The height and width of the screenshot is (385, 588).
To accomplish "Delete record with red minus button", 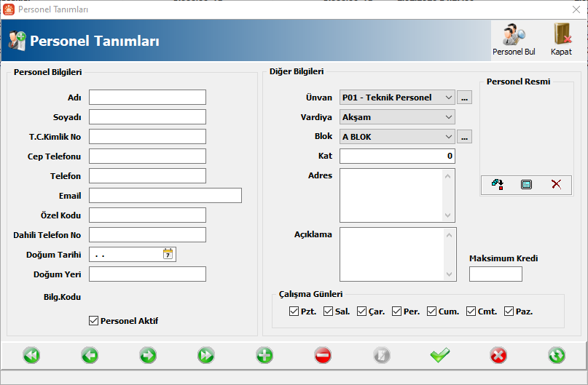I will (x=323, y=355).
